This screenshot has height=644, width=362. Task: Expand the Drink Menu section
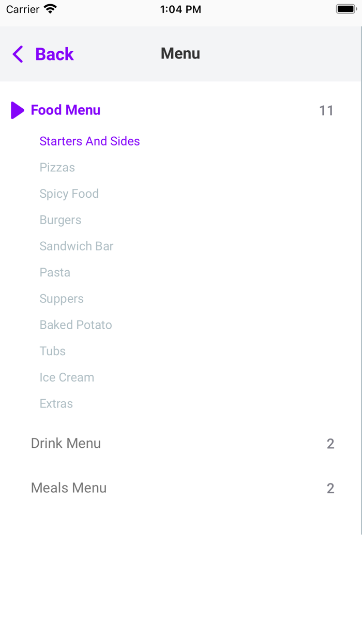(66, 443)
